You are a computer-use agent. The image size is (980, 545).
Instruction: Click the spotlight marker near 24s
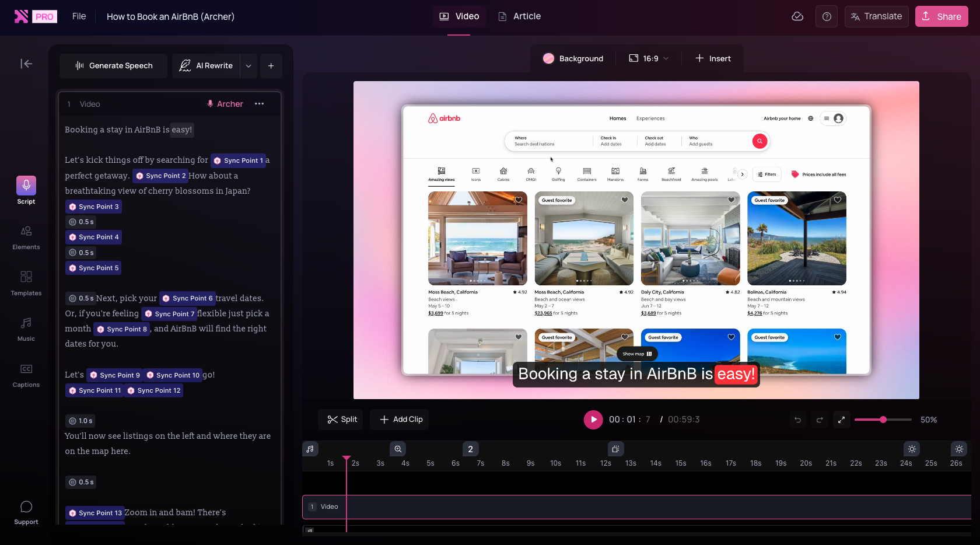pyautogui.click(x=912, y=449)
